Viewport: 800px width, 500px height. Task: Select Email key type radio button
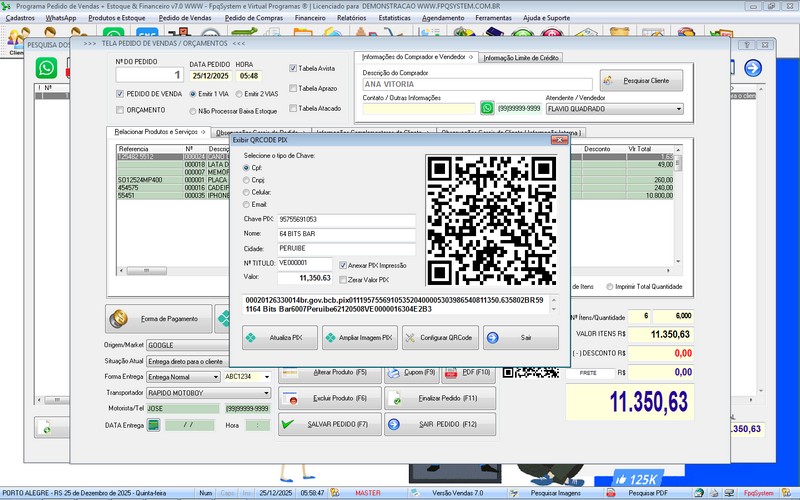coord(246,205)
